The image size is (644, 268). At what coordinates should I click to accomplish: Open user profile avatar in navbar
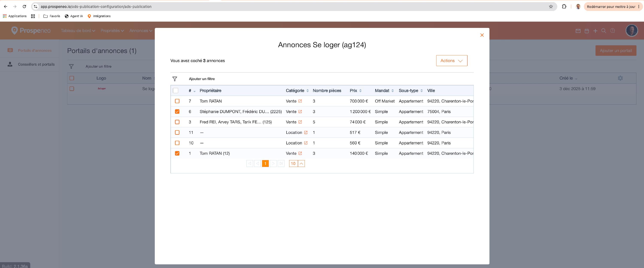(632, 30)
